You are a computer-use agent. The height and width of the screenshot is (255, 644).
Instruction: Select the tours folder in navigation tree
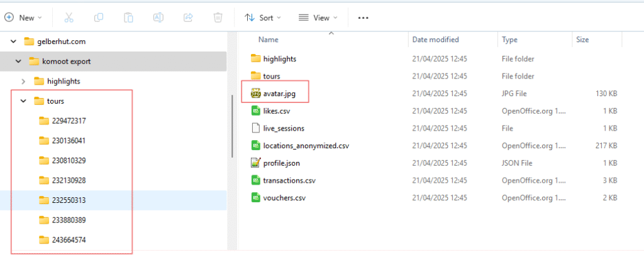(55, 101)
